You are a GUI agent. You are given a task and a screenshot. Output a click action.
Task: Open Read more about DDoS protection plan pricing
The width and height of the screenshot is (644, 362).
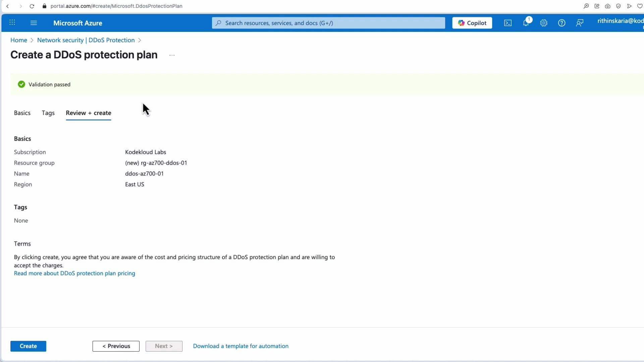[x=74, y=273]
